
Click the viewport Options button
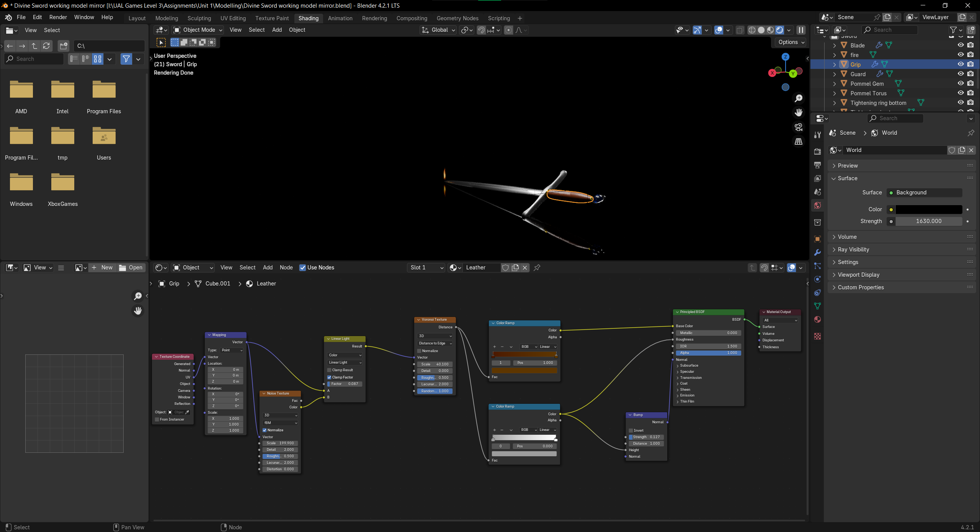791,42
